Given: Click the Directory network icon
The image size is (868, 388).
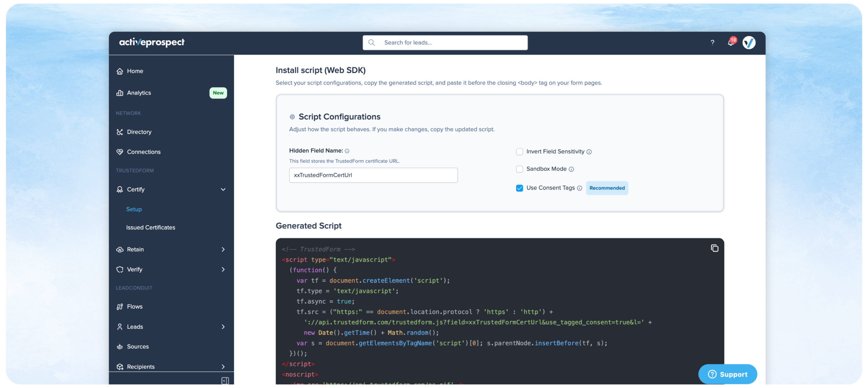Looking at the screenshot, I should click(x=120, y=132).
